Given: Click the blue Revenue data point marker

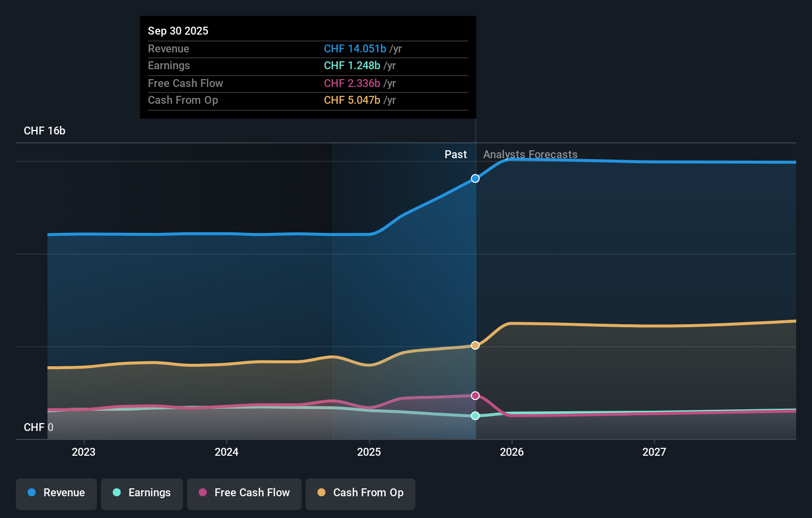Looking at the screenshot, I should pyautogui.click(x=475, y=178).
